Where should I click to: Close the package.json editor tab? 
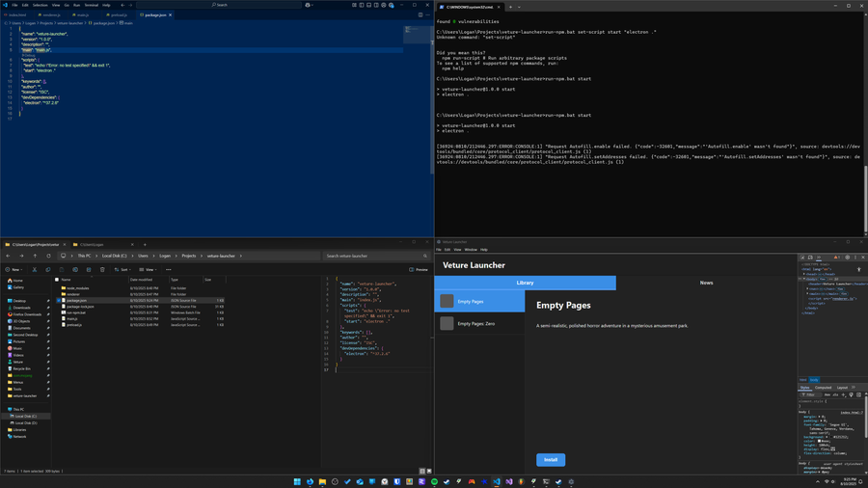[171, 14]
